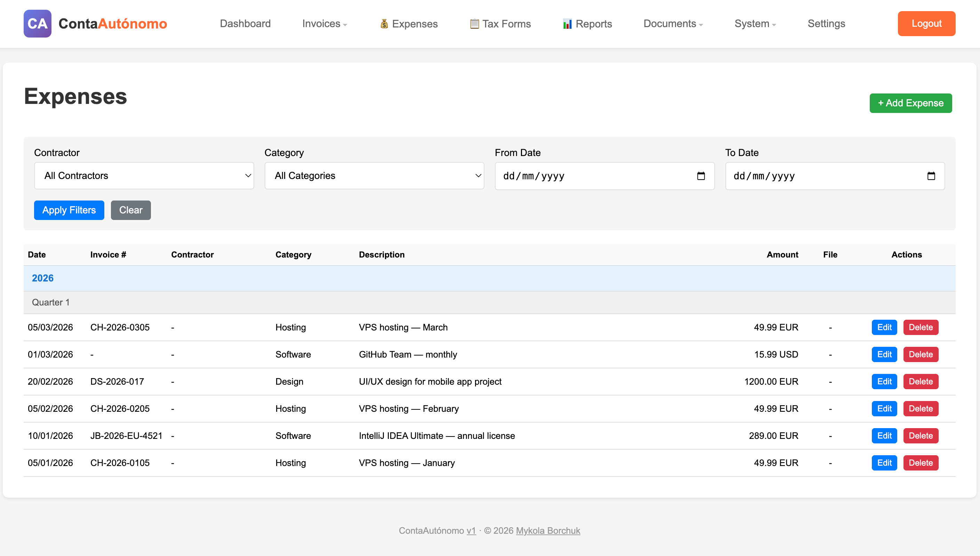Click the Design category cell
Image resolution: width=980 pixels, height=556 pixels.
tap(289, 382)
